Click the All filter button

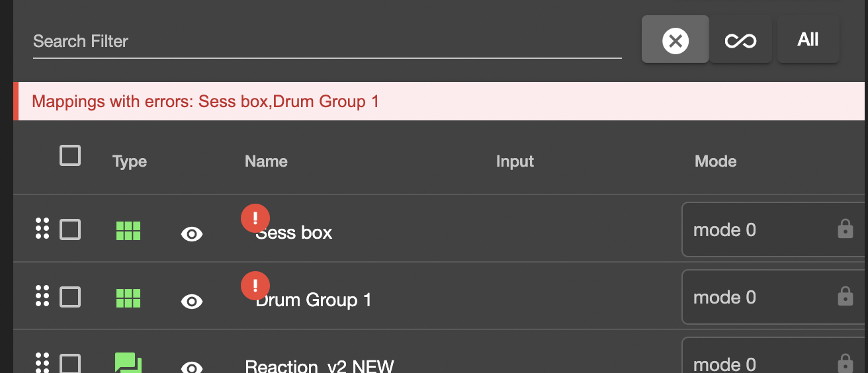tap(808, 40)
